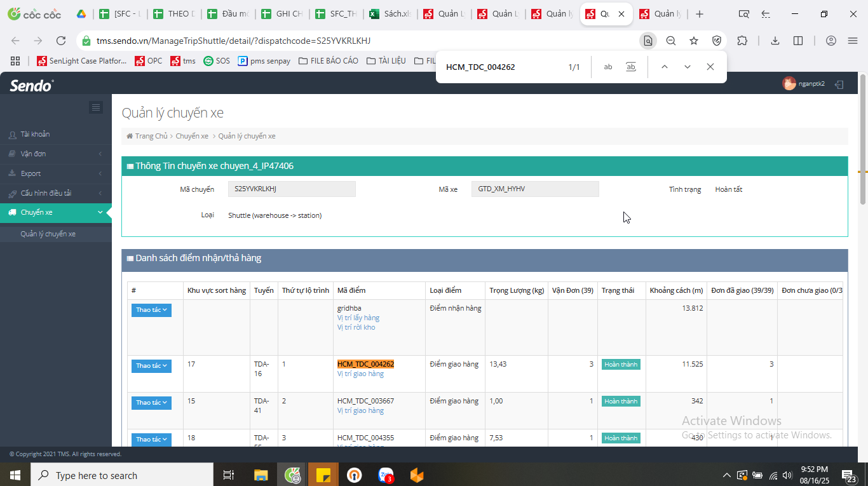868x486 pixels.
Task: Open Tài khoản in the sidebar
Action: (x=56, y=134)
